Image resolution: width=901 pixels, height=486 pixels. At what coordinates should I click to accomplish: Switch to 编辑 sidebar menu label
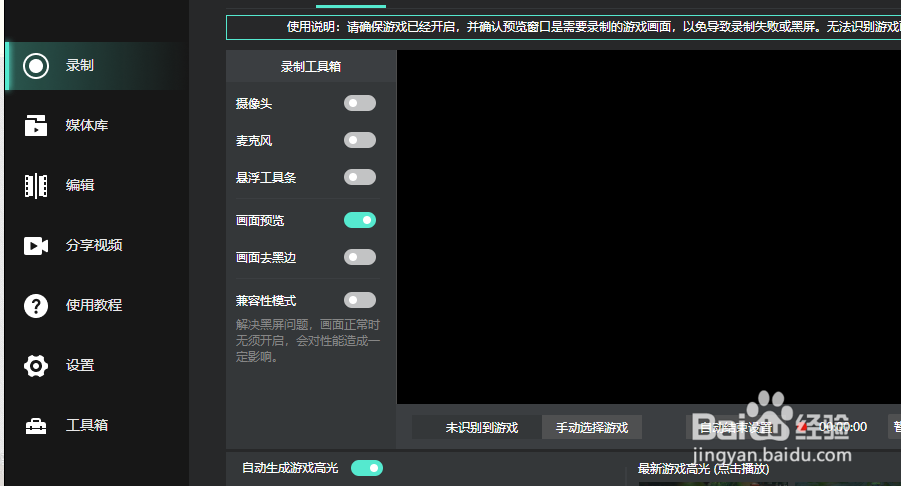tap(80, 185)
